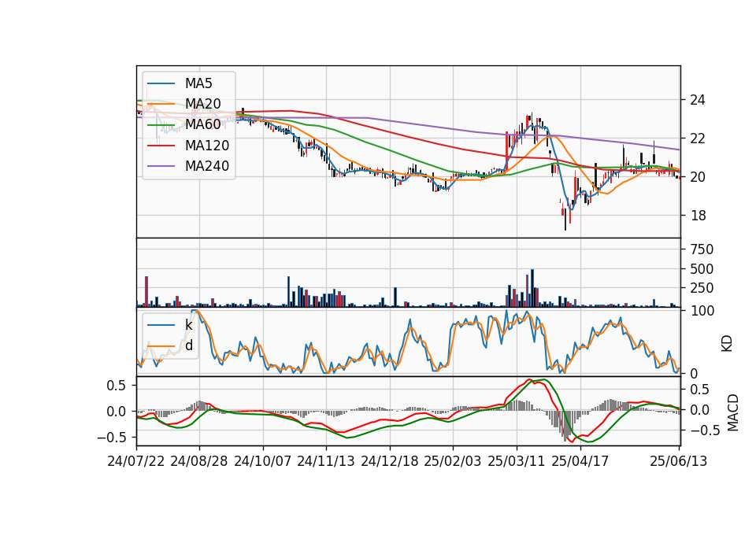Click the price axis label 18
This screenshot has width=756, height=543.
click(698, 216)
